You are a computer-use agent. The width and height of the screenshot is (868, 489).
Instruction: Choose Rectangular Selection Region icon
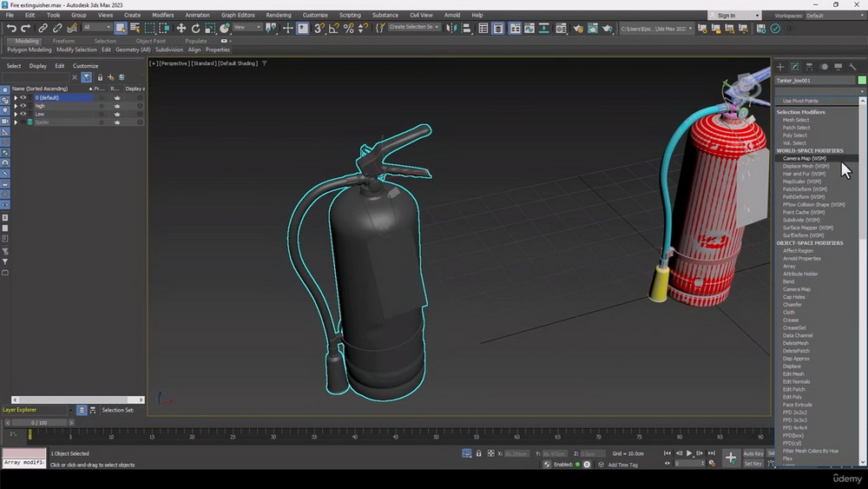(x=149, y=29)
